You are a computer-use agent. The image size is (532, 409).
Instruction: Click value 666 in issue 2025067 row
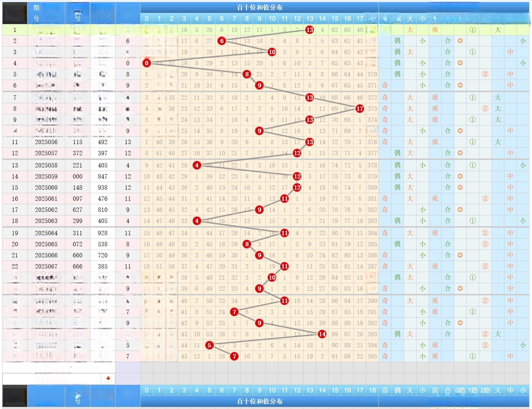click(77, 266)
